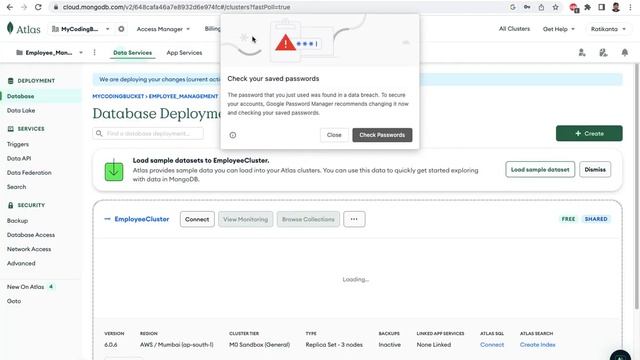Click EMPLOYEE_MANAGEMENT breadcrumb link
The width and height of the screenshot is (640, 360).
[183, 96]
